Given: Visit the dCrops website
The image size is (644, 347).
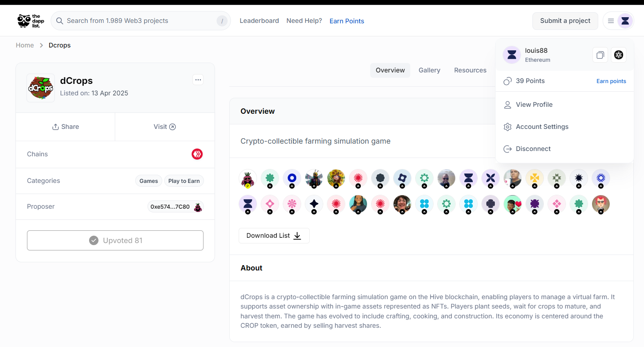Looking at the screenshot, I should [165, 127].
